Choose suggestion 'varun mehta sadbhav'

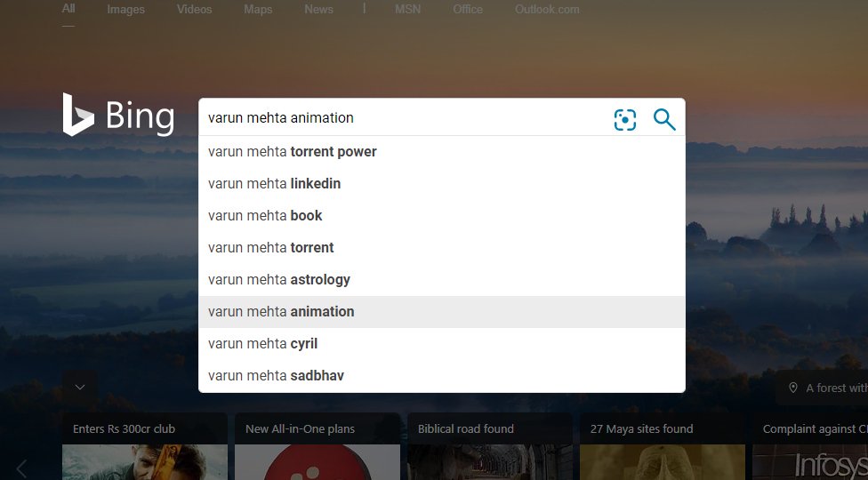(x=442, y=376)
